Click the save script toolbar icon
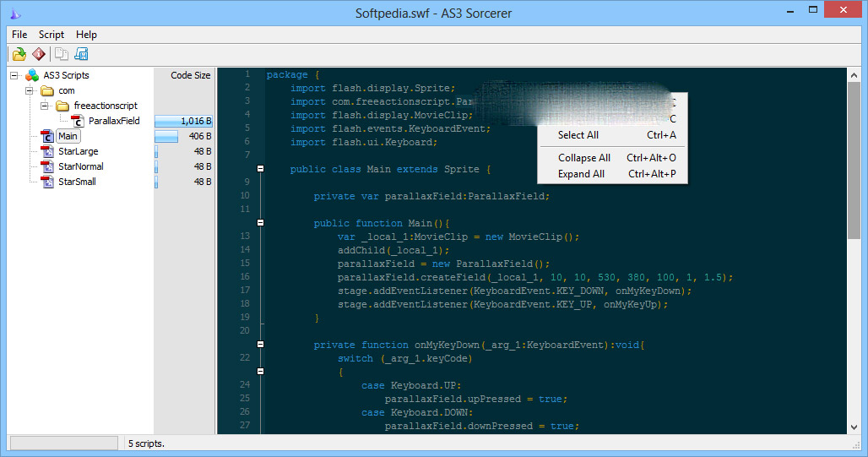Screen dimensions: 868x457 click(x=81, y=54)
